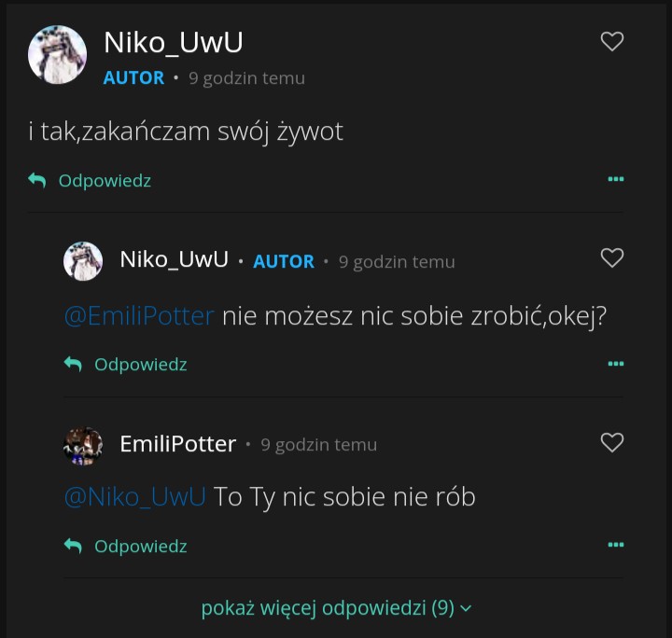This screenshot has width=672, height=638.
Task: Open three-dot options for the top comment
Action: 615,179
